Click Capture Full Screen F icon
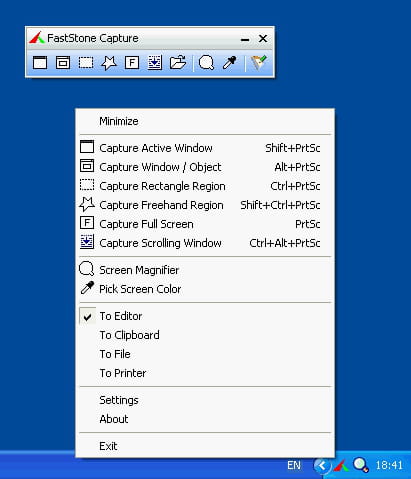 click(132, 63)
